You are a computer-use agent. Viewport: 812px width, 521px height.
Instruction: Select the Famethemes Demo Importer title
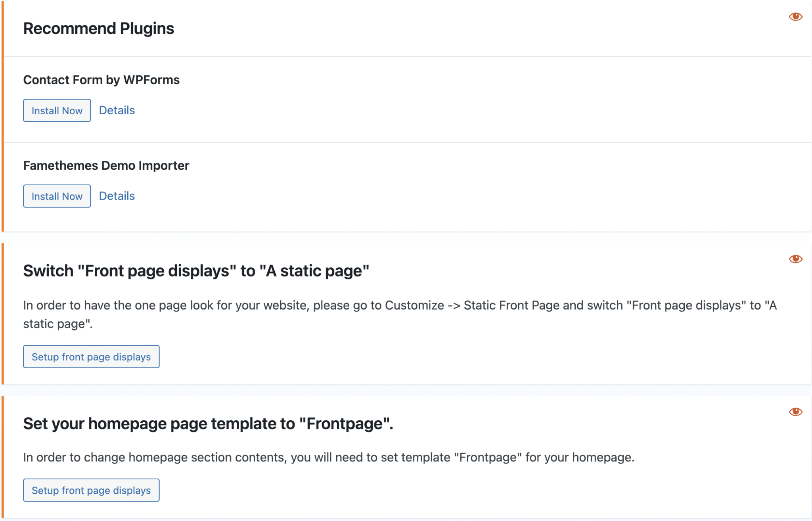click(x=106, y=165)
